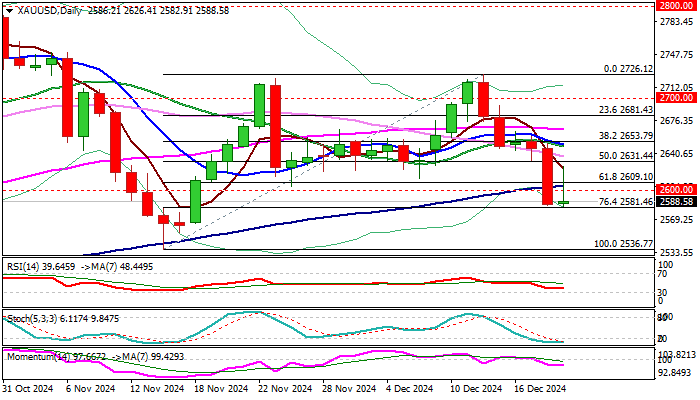700x400 pixels.
Task: Click the Fibonacci 23.6 2681.43 label
Action: (x=626, y=110)
